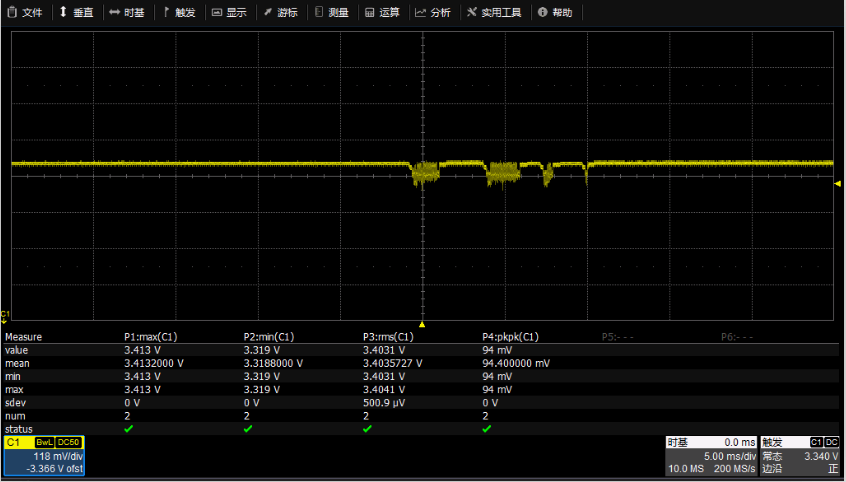Click the 实用工具 utility wrench icon
Screen dimensions: 846x482
pyautogui.click(x=472, y=13)
